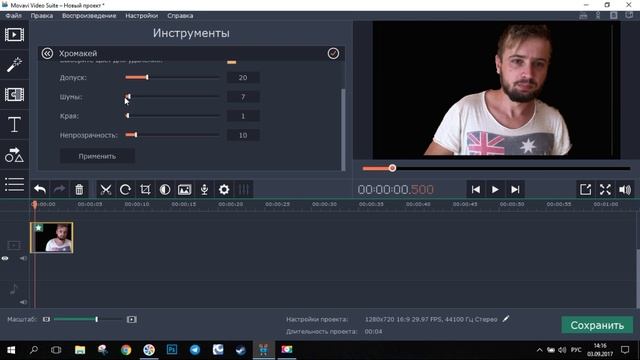Zoom out timeline scale icon
This screenshot has height=360, width=640.
tap(46, 319)
